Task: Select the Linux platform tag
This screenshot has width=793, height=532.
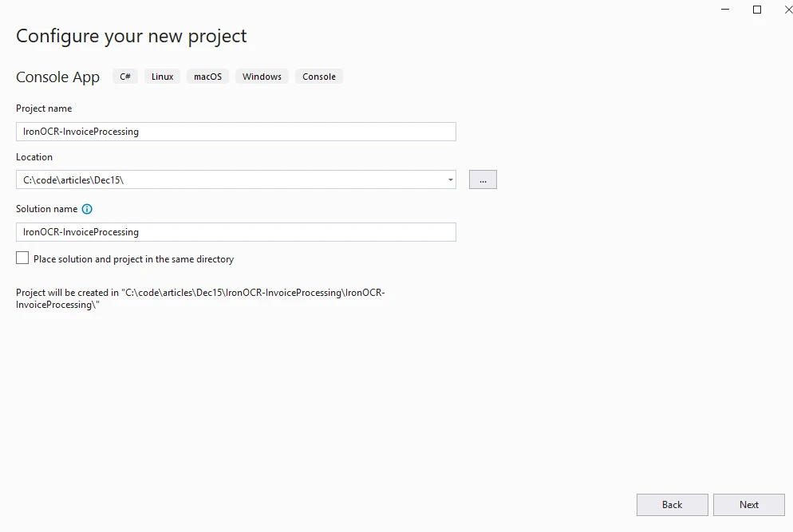Action: coord(162,77)
